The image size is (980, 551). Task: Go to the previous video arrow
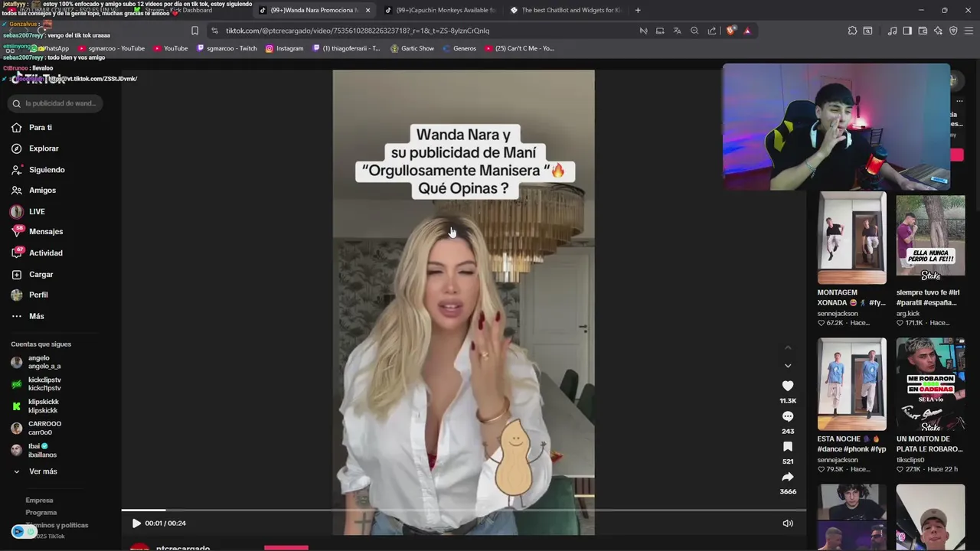click(788, 347)
